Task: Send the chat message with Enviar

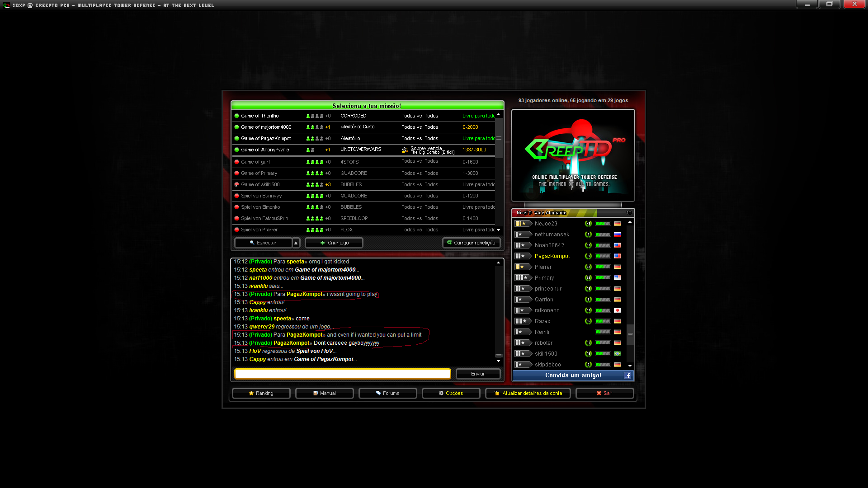Action: 478,374
